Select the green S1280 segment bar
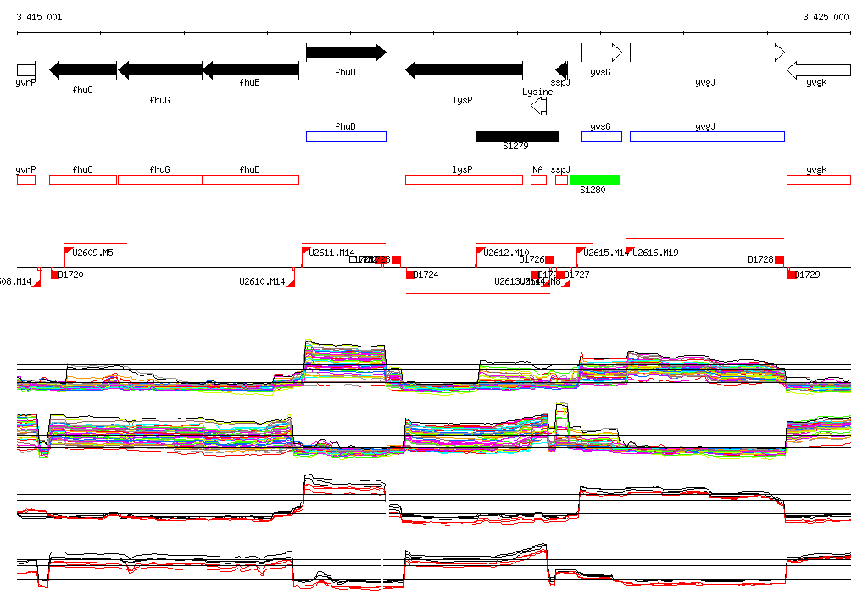The height and width of the screenshot is (605, 868). pyautogui.click(x=594, y=180)
